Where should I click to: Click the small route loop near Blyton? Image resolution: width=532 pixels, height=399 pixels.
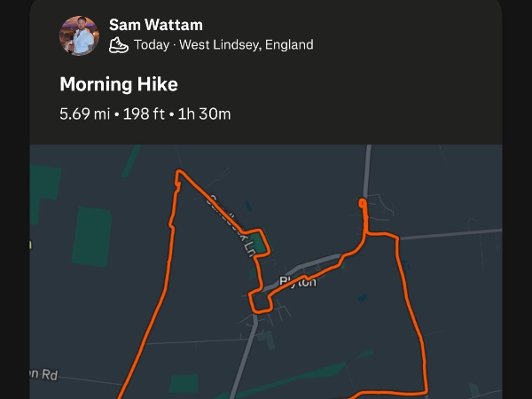(x=261, y=301)
